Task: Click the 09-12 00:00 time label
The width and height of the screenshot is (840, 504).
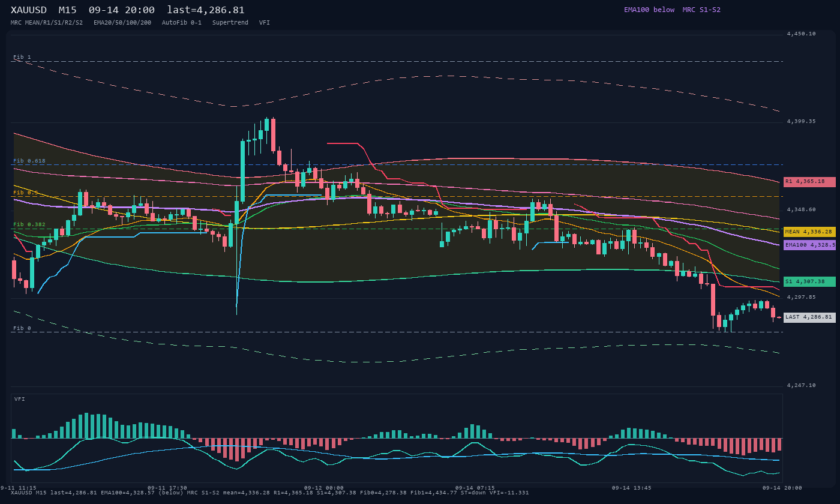Action: tap(324, 488)
